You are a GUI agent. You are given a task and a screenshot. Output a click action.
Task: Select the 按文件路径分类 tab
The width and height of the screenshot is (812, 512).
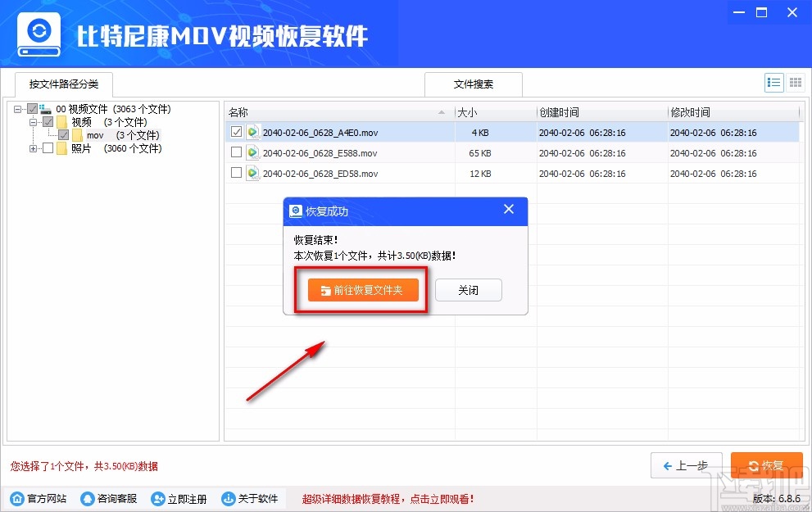point(63,84)
